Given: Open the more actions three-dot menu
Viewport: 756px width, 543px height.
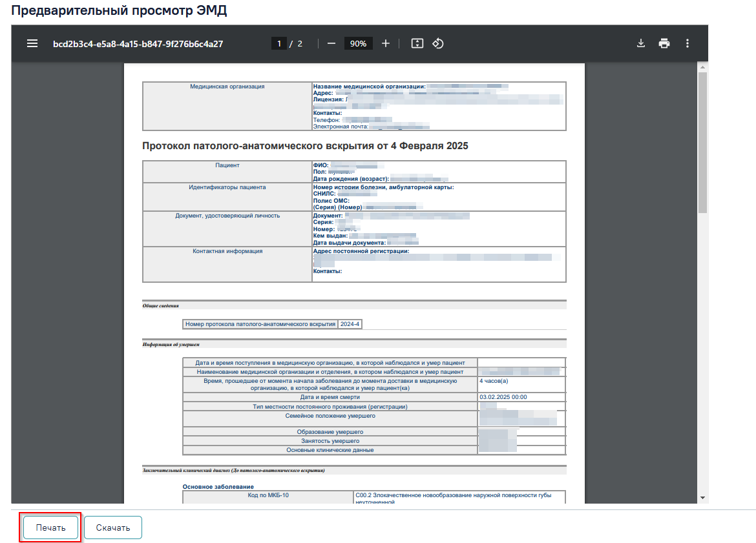Looking at the screenshot, I should point(688,43).
